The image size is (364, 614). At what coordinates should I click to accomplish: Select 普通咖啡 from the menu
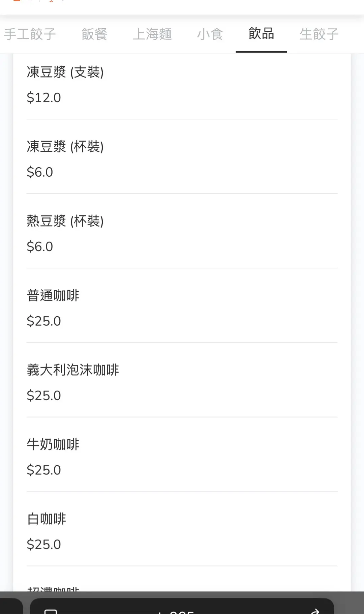click(53, 296)
